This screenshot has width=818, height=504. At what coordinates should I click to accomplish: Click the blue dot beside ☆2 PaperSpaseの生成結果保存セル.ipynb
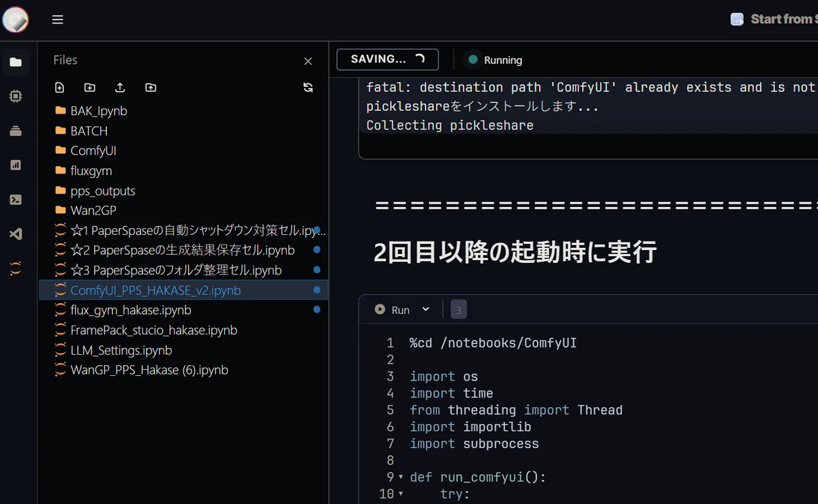(316, 250)
